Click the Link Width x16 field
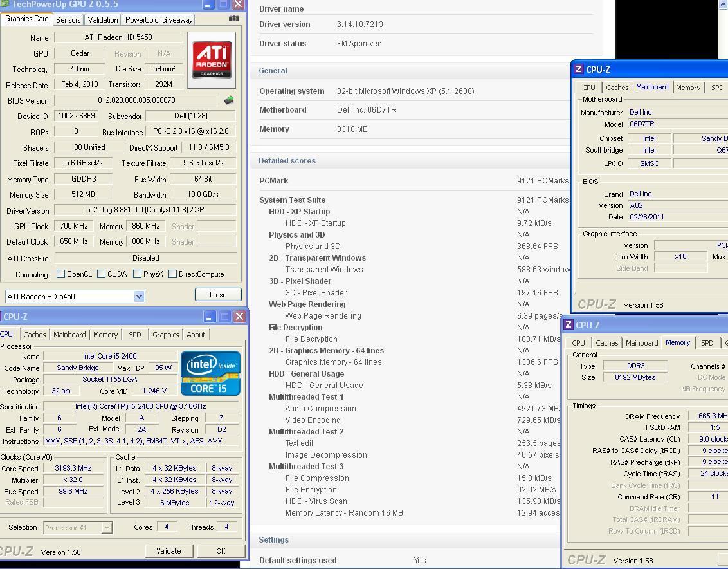This screenshot has width=728, height=569. 680,256
